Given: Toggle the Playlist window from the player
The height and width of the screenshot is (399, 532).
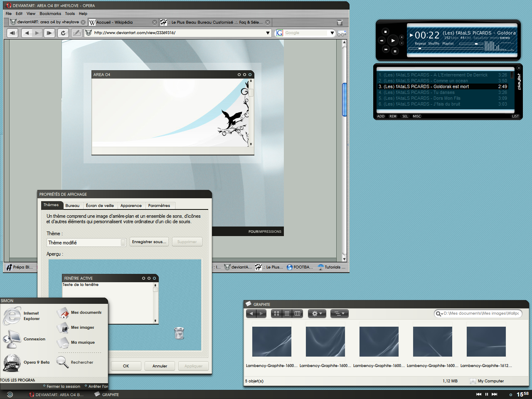Looking at the screenshot, I should point(448,44).
